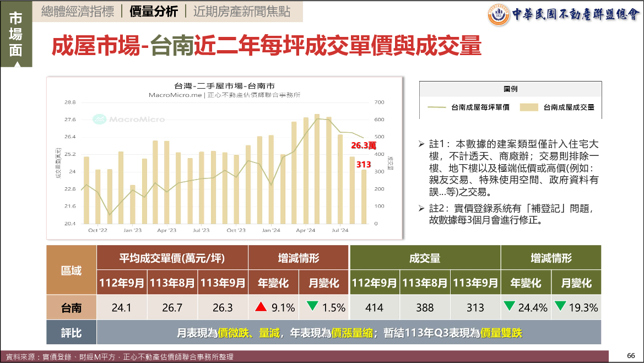644x363 pixels.
Task: Click the MacroMicro watermark logo in chart
Action: click(99, 119)
